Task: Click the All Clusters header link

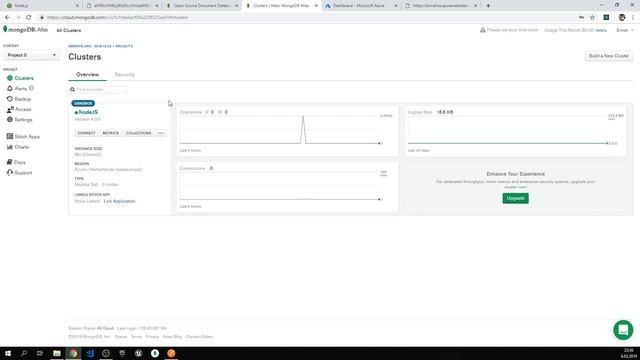Action: pos(69,31)
